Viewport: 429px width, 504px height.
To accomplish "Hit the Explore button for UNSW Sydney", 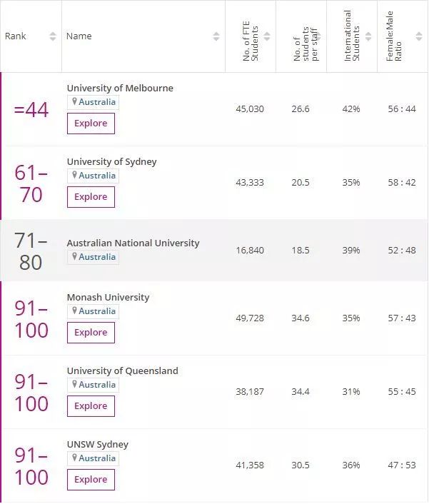I will coord(91,480).
